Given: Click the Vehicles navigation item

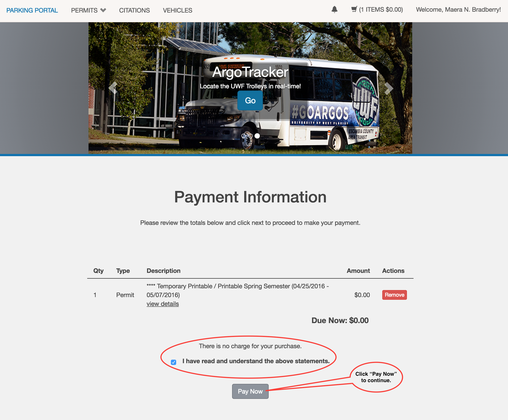Looking at the screenshot, I should coord(177,10).
